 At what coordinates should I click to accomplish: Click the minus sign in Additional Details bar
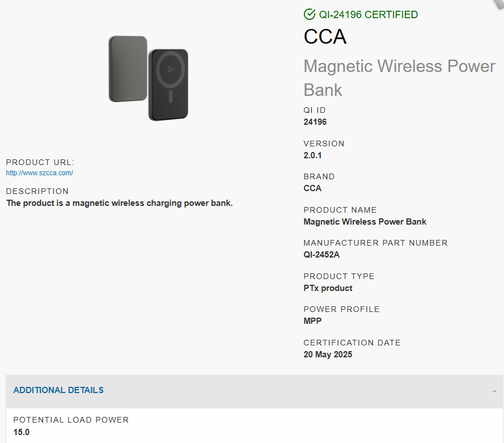(494, 391)
